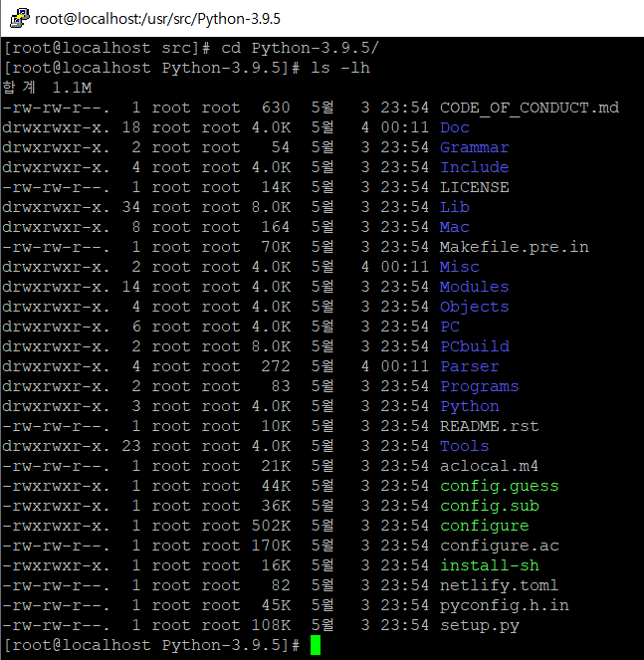Click the 00:11 time on Doc row
Viewport: 644px width, 660px height.
click(x=405, y=127)
